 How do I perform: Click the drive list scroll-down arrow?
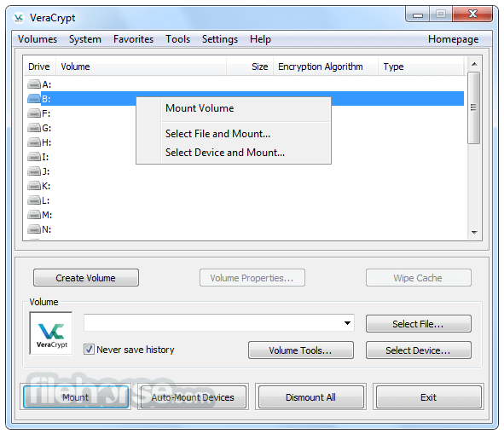(x=474, y=232)
